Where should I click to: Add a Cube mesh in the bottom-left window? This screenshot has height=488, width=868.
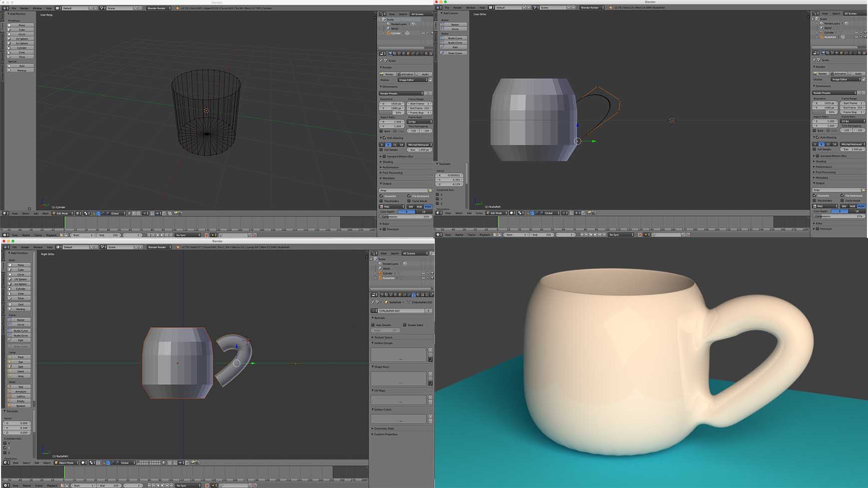[x=20, y=270]
